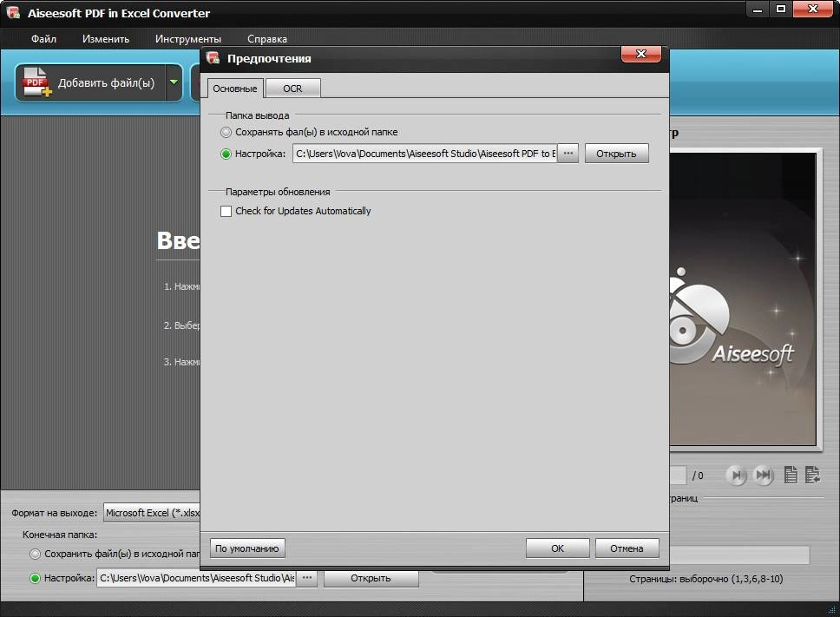Click Открыть button in Preferences dialog
840x617 pixels.
[x=616, y=154]
